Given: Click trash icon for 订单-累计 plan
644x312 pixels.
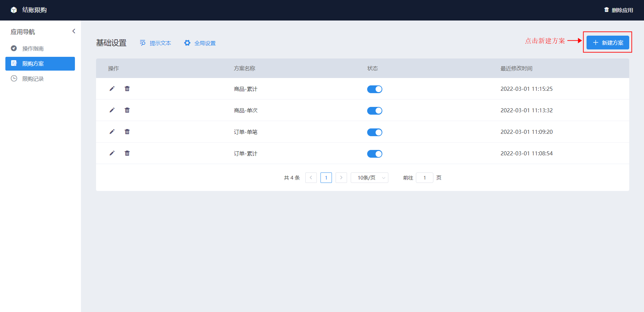Looking at the screenshot, I should click(127, 153).
